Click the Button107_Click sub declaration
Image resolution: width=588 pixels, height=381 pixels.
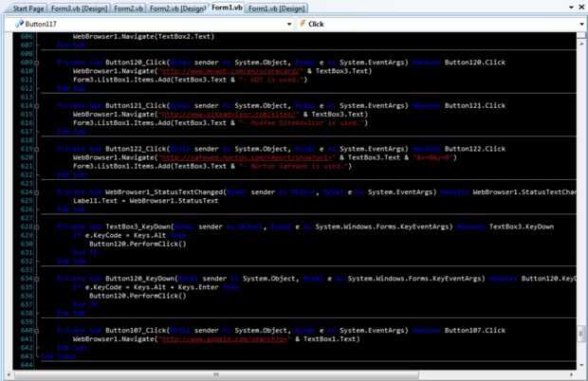tap(282, 331)
